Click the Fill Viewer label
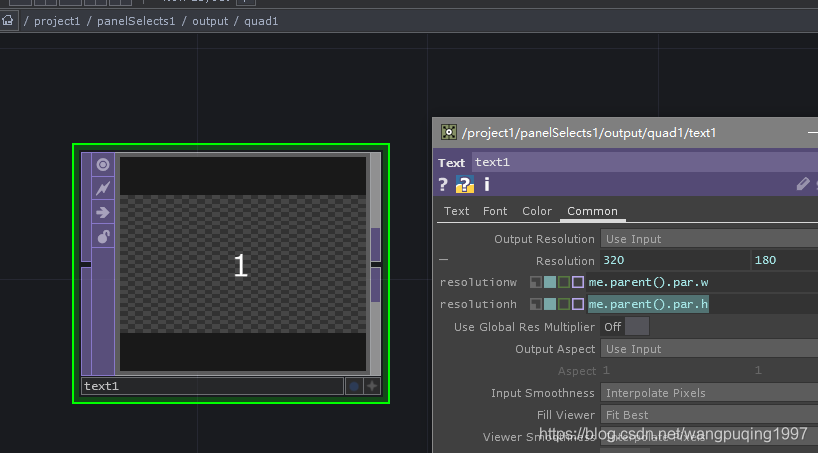Viewport: 818px width, 453px height. tap(566, 415)
